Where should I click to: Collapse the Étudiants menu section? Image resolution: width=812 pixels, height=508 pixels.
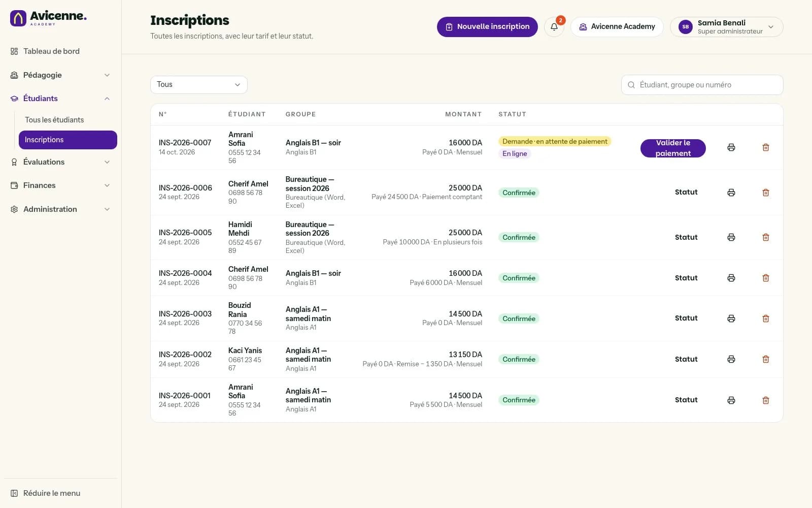pos(60,99)
